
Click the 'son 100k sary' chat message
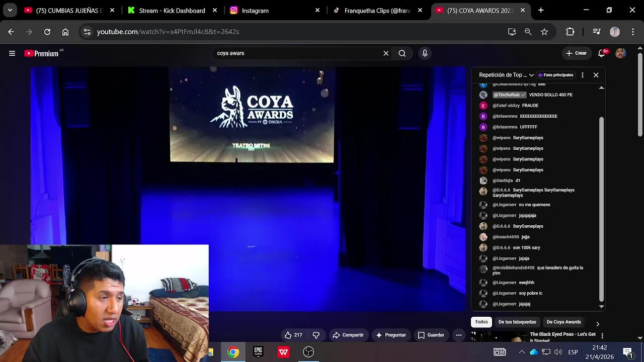[526, 247]
